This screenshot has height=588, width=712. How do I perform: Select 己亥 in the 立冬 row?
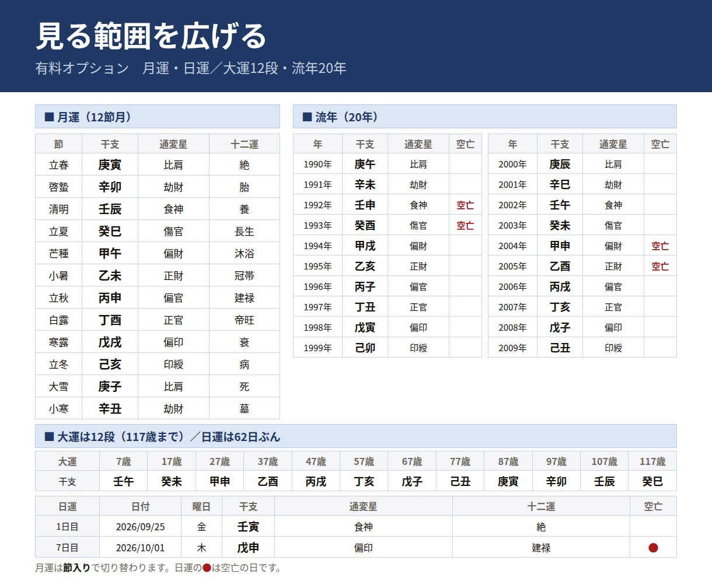(110, 365)
